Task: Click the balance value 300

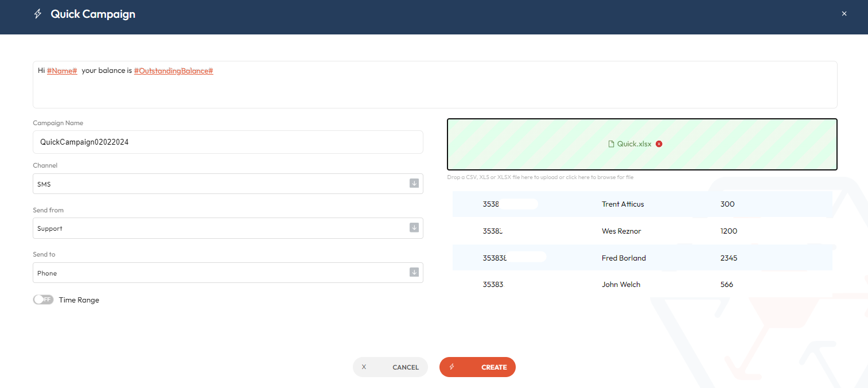Action: tap(727, 204)
